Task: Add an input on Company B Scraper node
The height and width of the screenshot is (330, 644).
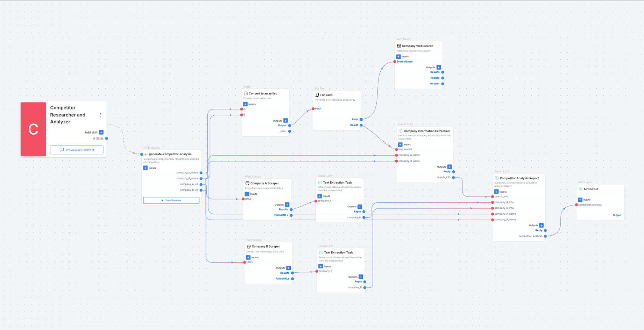Action: click(248, 257)
